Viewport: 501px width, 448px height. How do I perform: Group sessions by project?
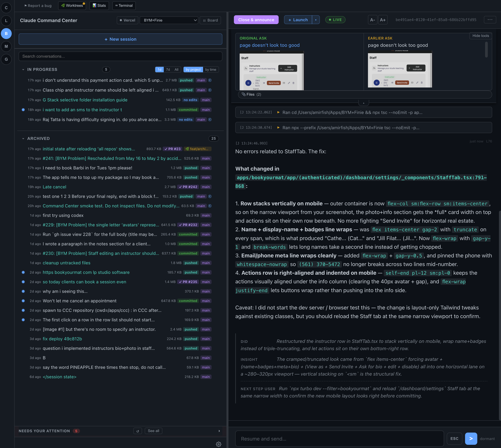tap(193, 69)
